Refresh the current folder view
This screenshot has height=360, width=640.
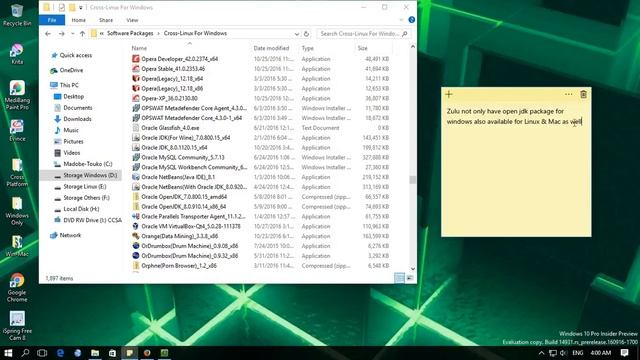click(x=306, y=33)
